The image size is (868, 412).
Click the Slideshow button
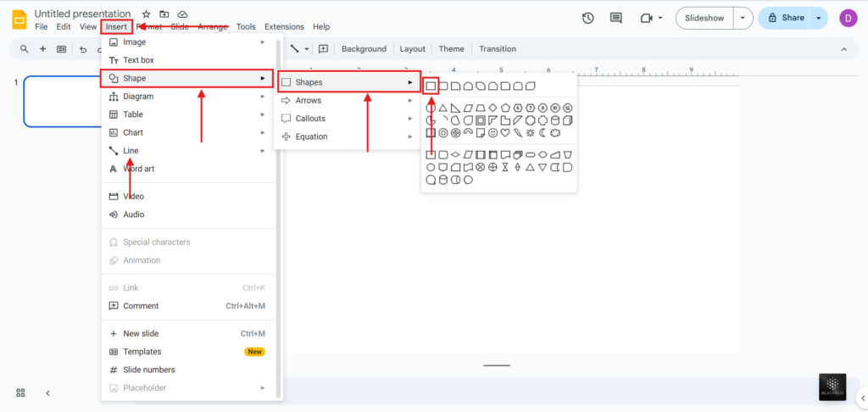tap(704, 18)
